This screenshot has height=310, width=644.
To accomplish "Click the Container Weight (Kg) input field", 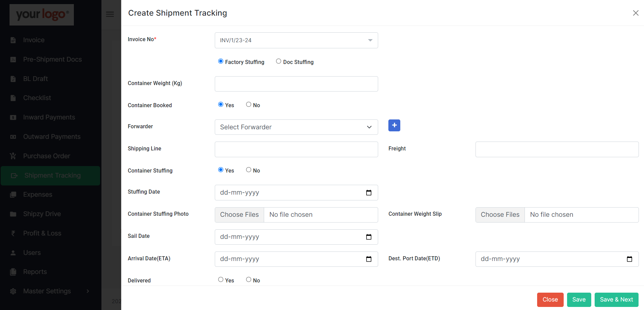I will click(x=296, y=84).
